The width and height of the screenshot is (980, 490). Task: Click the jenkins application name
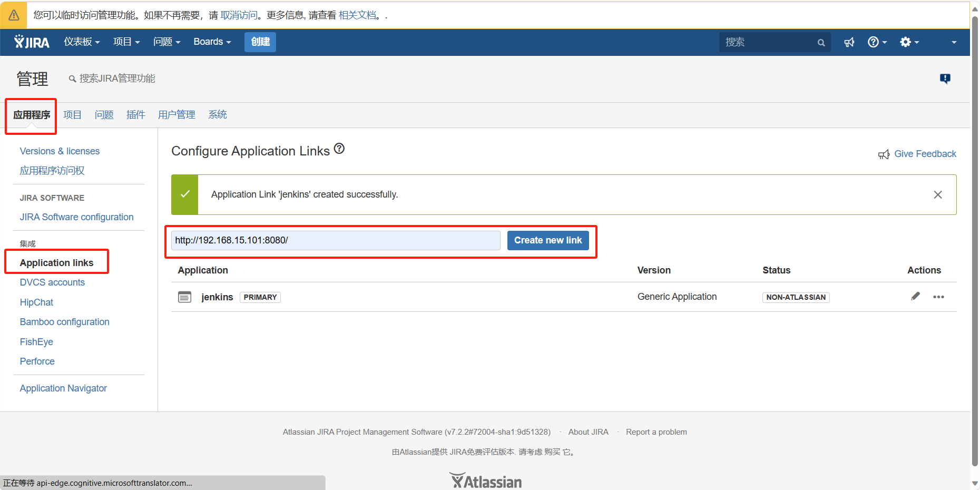(x=217, y=297)
